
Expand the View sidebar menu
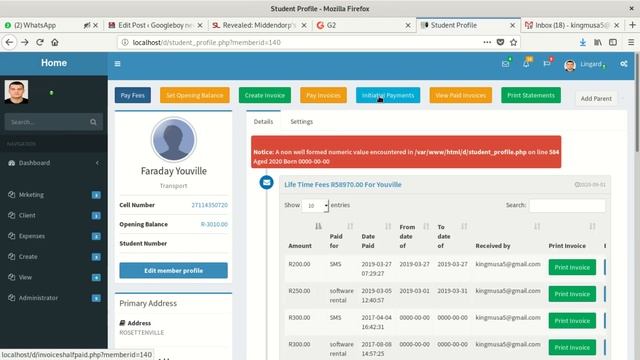[54, 277]
